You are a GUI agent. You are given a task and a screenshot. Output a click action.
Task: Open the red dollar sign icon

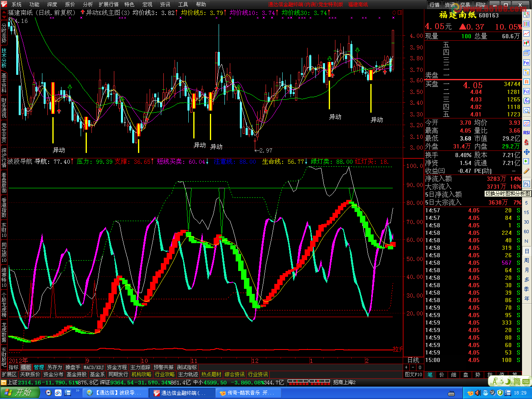coord(526,142)
